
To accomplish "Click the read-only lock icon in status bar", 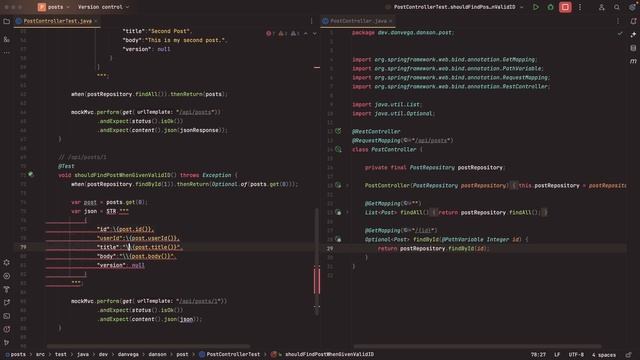I will point(629,355).
